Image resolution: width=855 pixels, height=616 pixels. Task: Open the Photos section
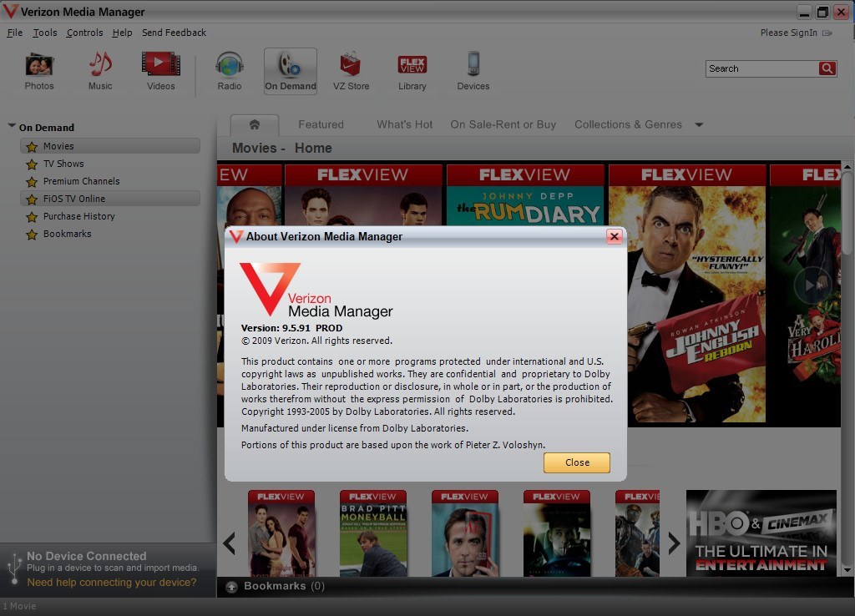39,70
